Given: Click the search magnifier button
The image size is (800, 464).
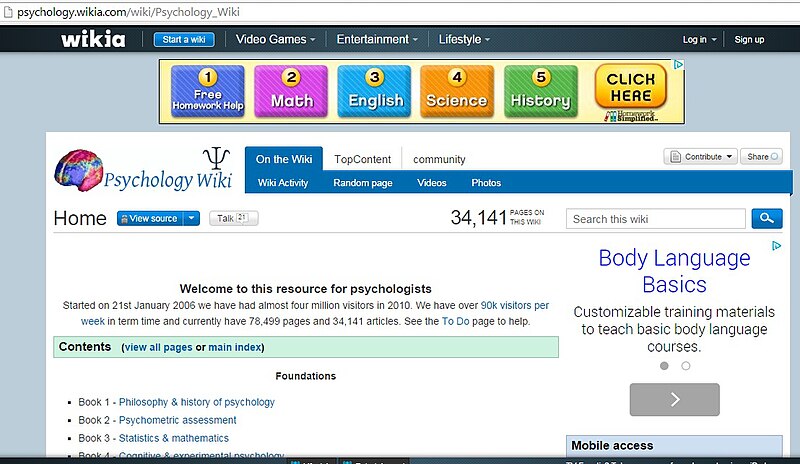Looking at the screenshot, I should click(766, 218).
